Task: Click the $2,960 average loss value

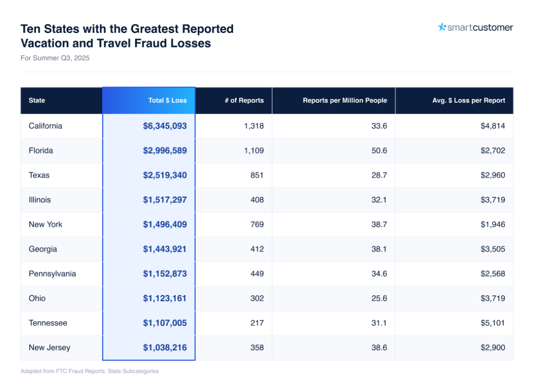Action: 493,175
